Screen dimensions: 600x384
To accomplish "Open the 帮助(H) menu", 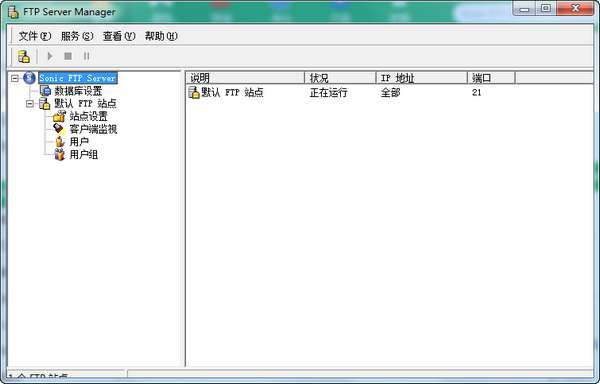I will coord(161,36).
